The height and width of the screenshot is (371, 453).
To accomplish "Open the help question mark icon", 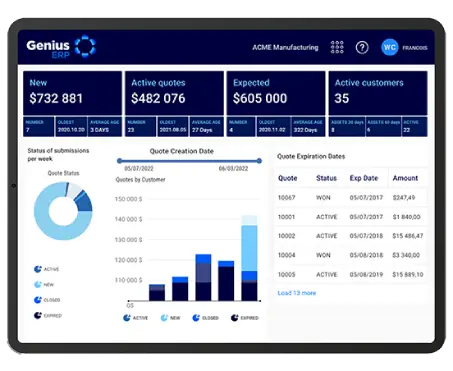I will 362,48.
